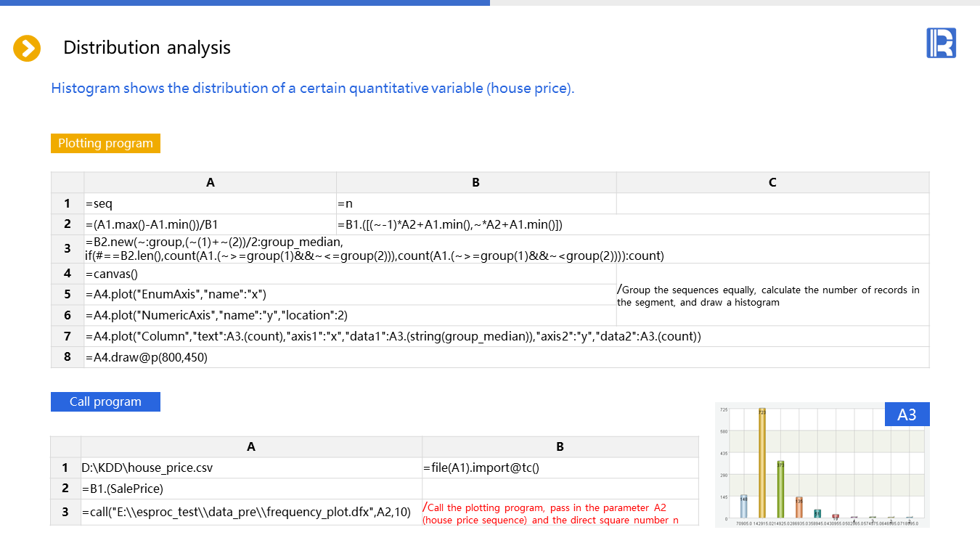Select the house_price.csv file path cell
Screen dimensions: 980x551
(x=250, y=468)
